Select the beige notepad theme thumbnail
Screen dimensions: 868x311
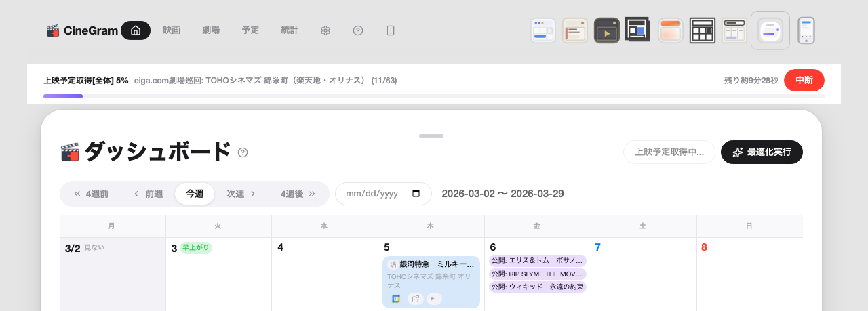pyautogui.click(x=575, y=30)
